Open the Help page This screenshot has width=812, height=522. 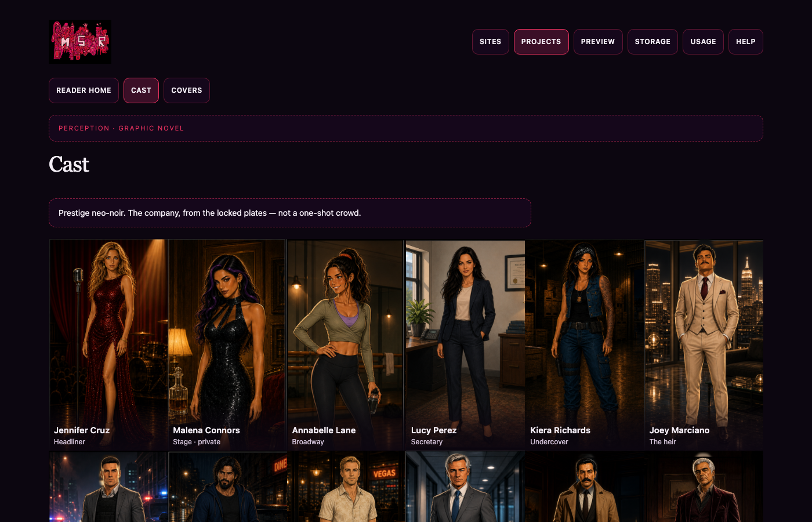(746, 42)
